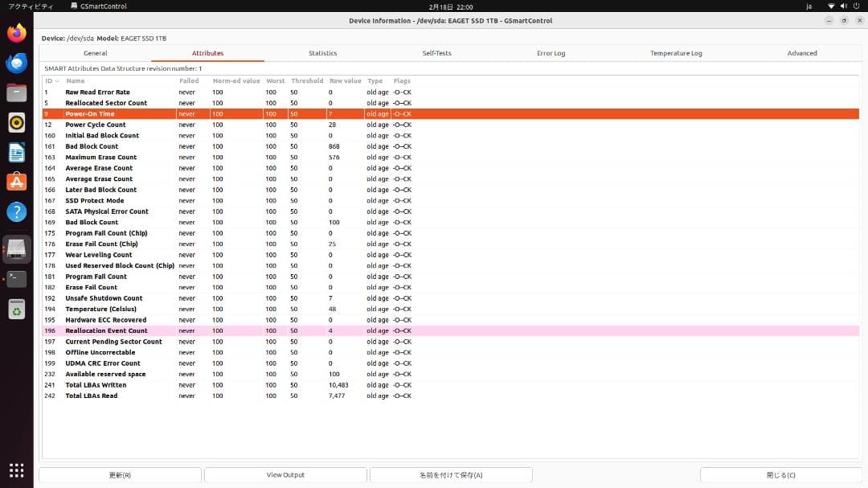Screen dimensions: 868x488
Task: Click the 閉じる(C) close button
Action: [x=780, y=474]
